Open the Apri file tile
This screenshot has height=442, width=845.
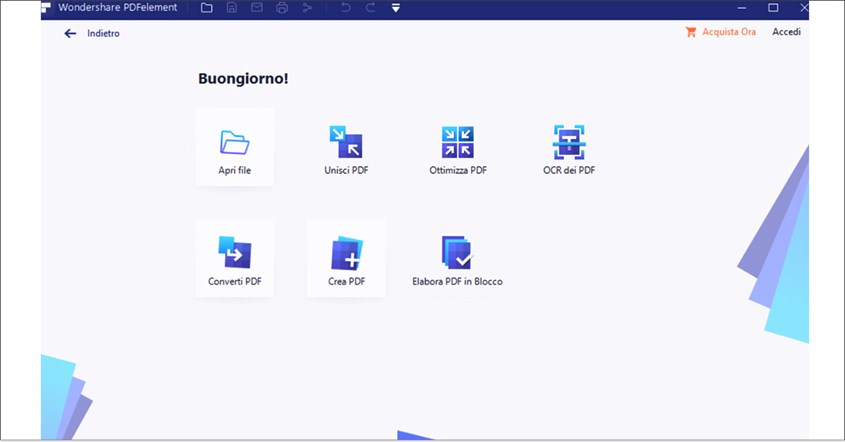point(234,147)
